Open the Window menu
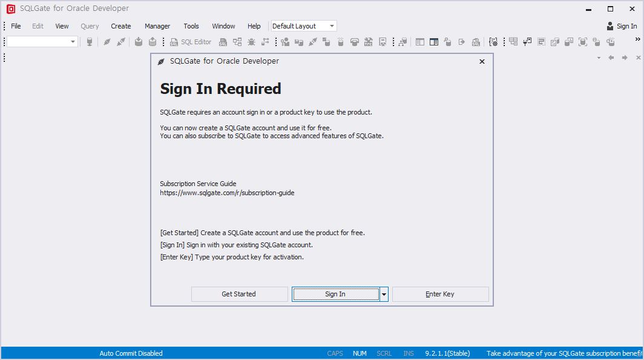 click(x=223, y=26)
